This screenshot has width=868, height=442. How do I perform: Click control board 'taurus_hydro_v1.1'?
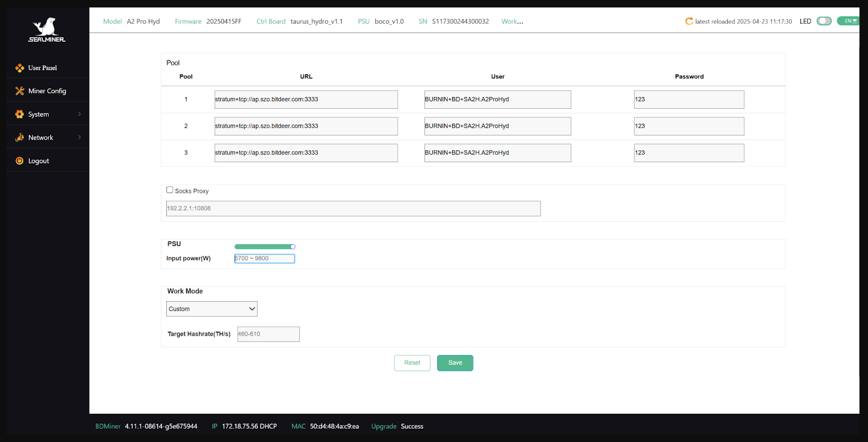(x=317, y=21)
